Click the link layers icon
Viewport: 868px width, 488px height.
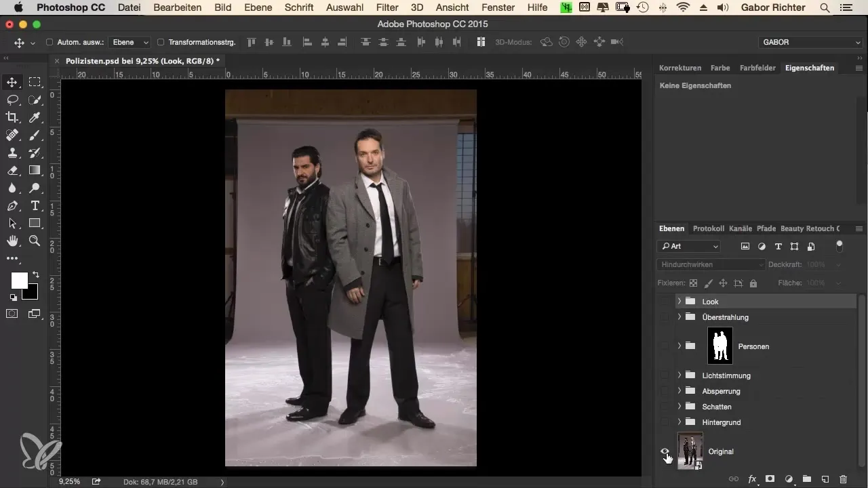point(733,479)
